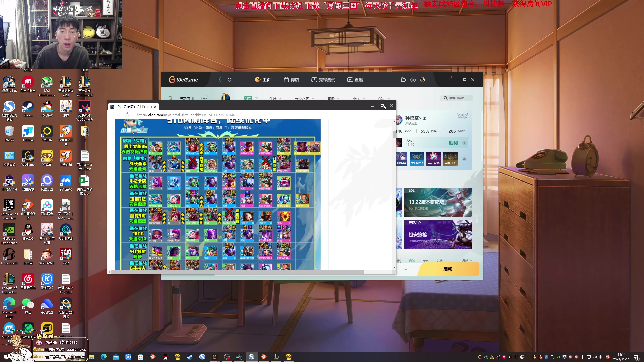Viewport: 644px width, 362px height.
Task: Click 启动 launch button
Action: 448,269
